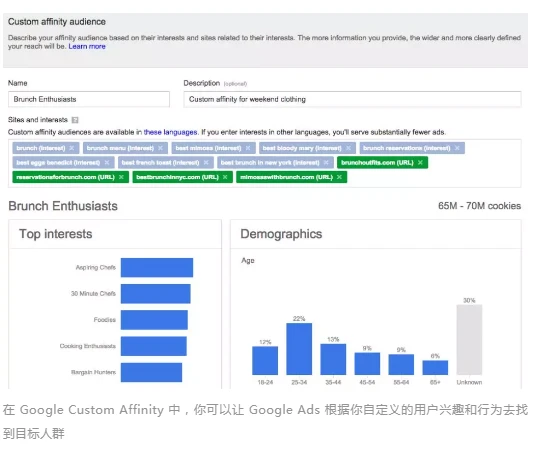
Task: Edit the Name field 'Brunch Enthusiasts'
Action: pos(89,99)
